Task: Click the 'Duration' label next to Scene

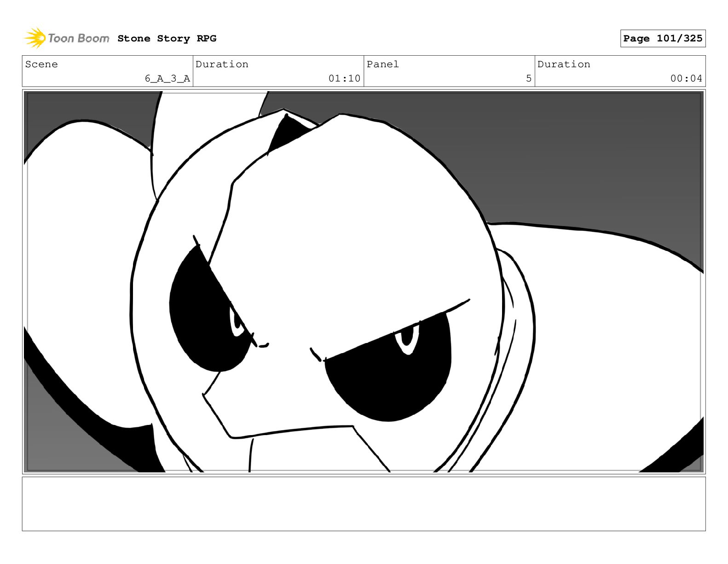Action: pos(222,64)
